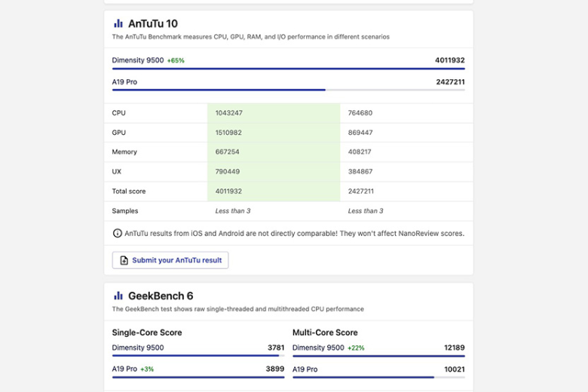Click the AnTuTu iOS and Android disclaimer text
Screen dimensions: 588x392
coord(294,234)
